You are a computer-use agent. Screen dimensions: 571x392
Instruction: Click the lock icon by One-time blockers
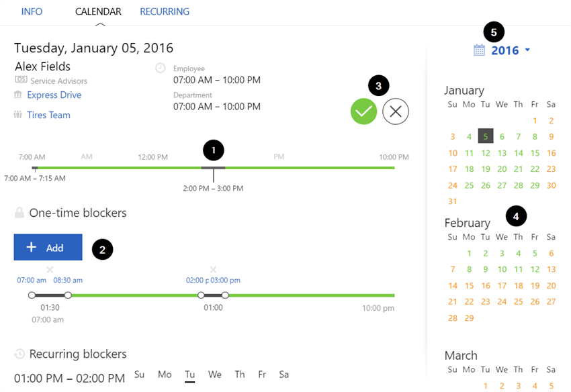pos(19,213)
